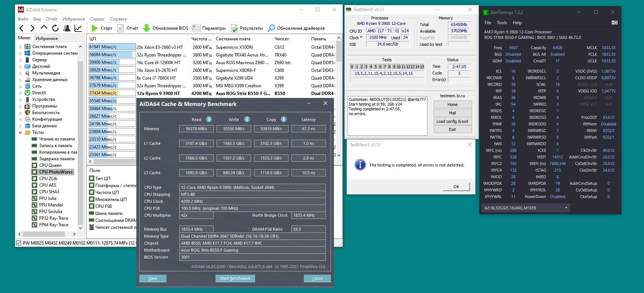Select Устройства item in AIDA64 tree
The width and height of the screenshot is (644, 293).
tap(43, 99)
